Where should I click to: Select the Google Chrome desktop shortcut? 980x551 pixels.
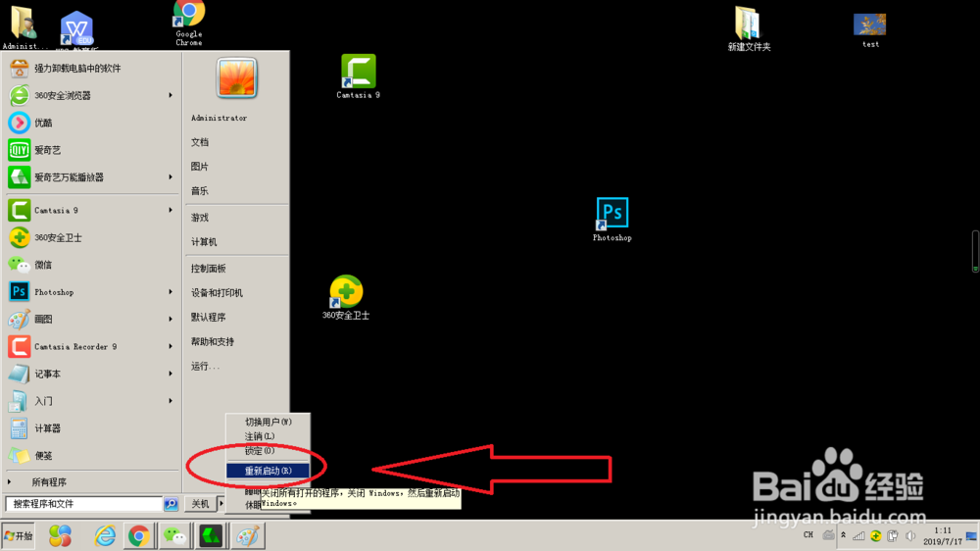(189, 24)
